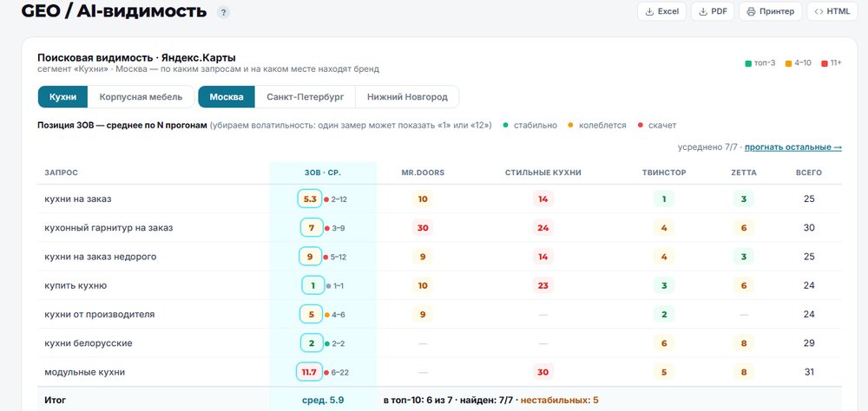Select the query модульные кухни

(x=84, y=372)
